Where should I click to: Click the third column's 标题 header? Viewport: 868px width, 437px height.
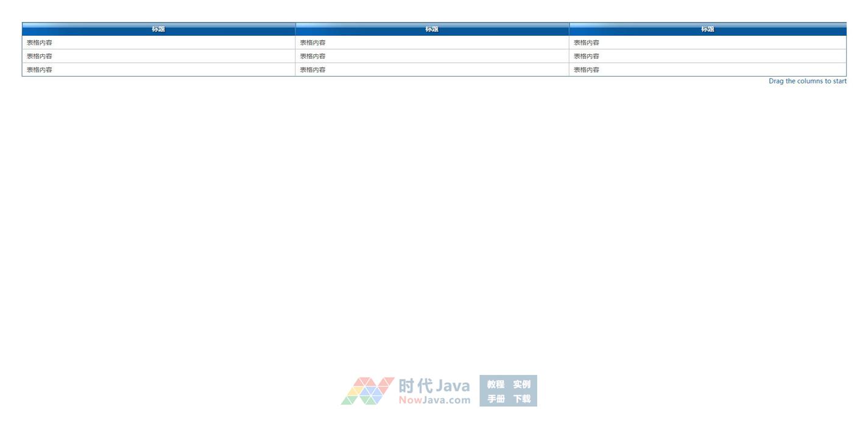click(x=707, y=29)
